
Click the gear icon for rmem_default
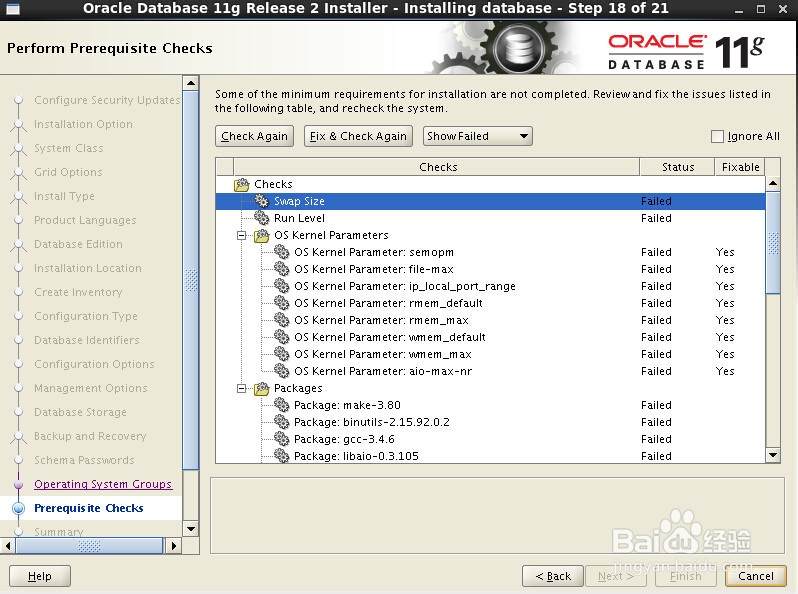[x=281, y=303]
